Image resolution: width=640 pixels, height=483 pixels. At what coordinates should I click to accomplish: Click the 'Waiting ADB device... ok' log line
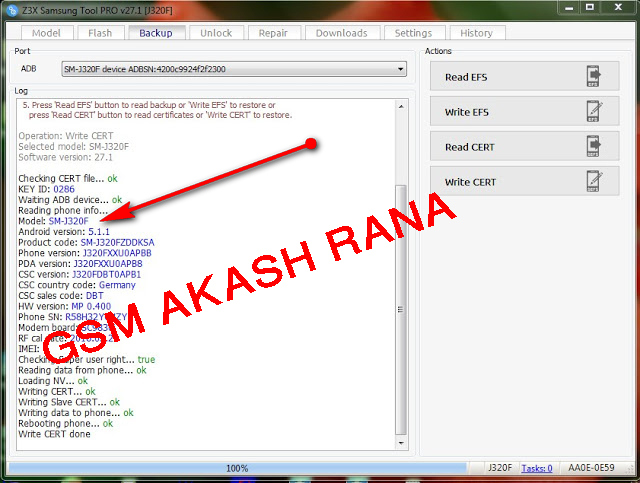(x=70, y=200)
